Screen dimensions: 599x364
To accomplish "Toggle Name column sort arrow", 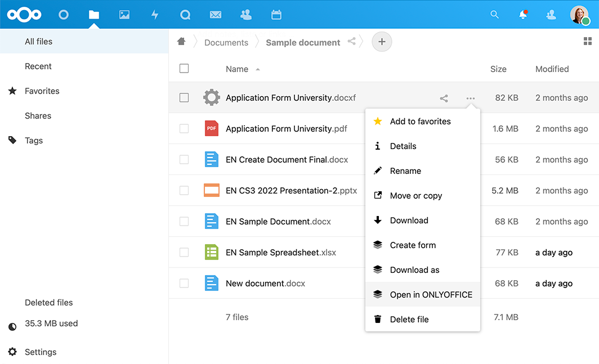I will tap(258, 69).
